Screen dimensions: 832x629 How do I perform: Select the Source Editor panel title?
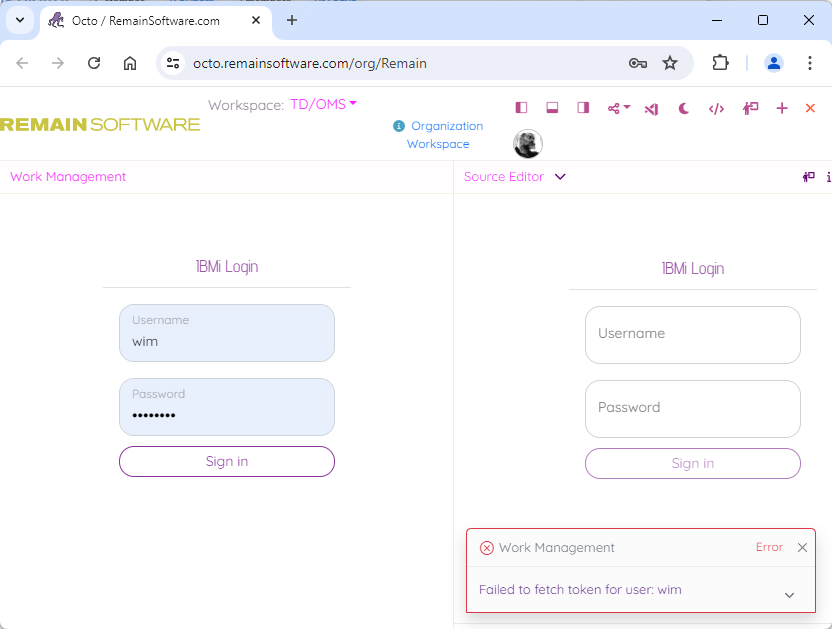pyautogui.click(x=504, y=177)
